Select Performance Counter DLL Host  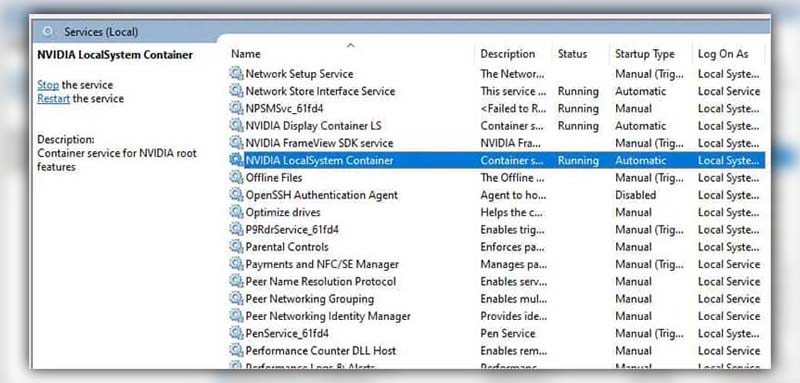(x=321, y=351)
